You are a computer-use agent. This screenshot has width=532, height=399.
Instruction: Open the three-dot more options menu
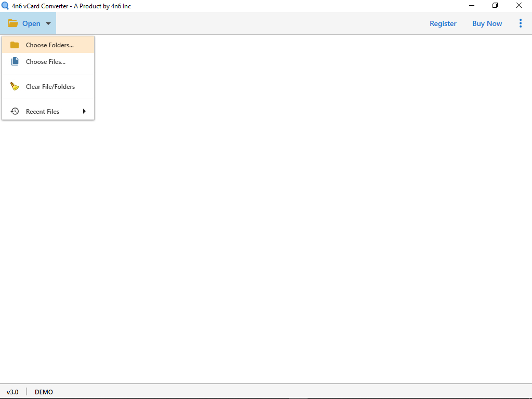click(x=521, y=23)
